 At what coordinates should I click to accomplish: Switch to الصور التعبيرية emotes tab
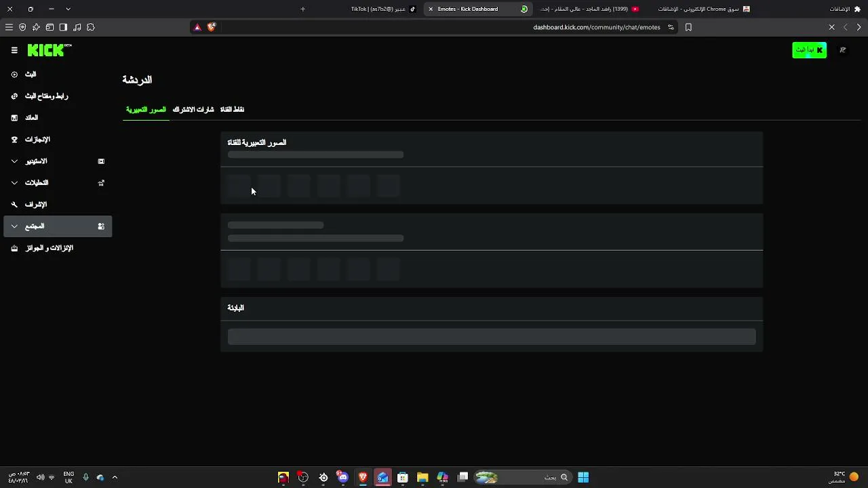click(x=146, y=110)
